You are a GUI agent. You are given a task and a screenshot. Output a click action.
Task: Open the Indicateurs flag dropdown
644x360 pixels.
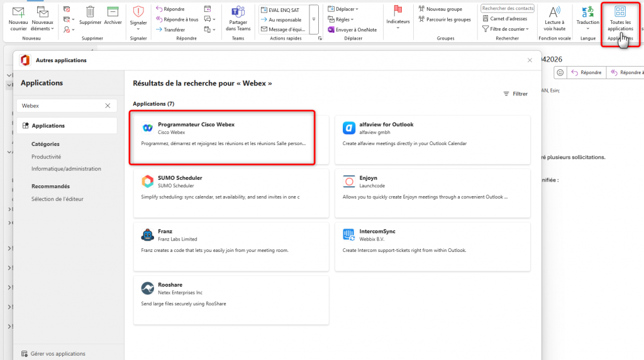point(397,28)
